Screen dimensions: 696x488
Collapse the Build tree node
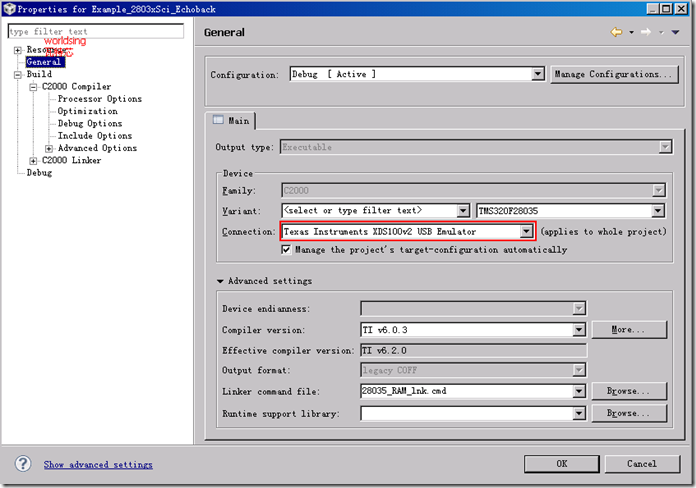tap(17, 75)
